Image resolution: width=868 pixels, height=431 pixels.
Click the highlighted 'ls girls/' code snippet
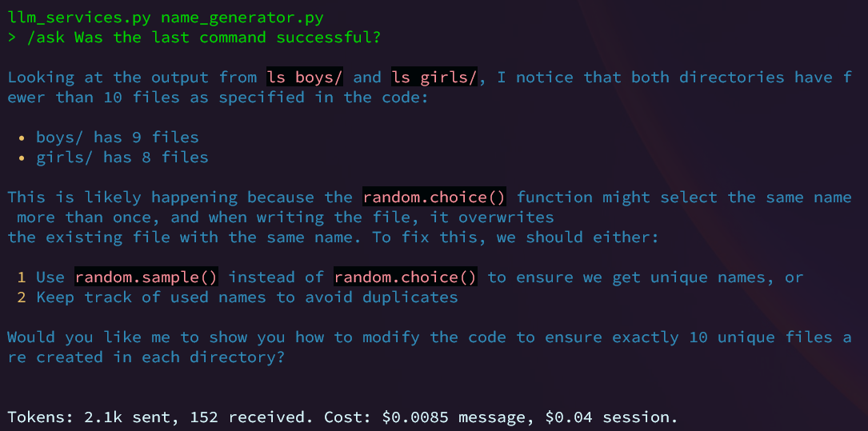[x=434, y=78]
